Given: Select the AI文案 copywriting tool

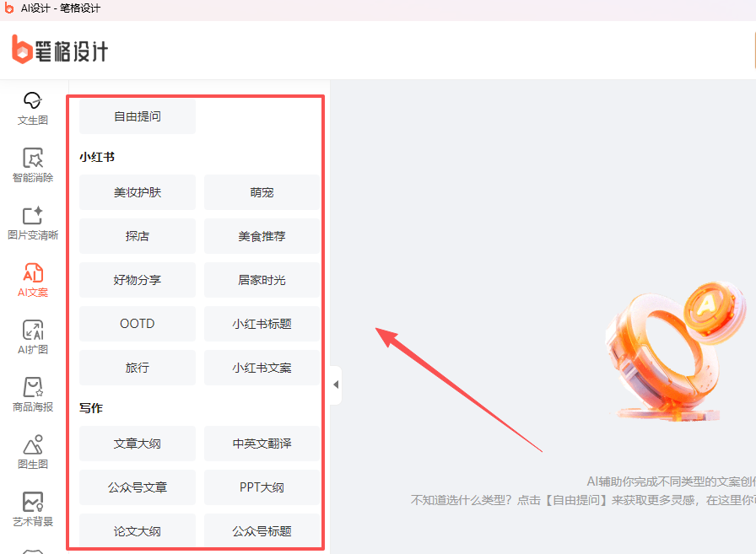Looking at the screenshot, I should click(33, 280).
